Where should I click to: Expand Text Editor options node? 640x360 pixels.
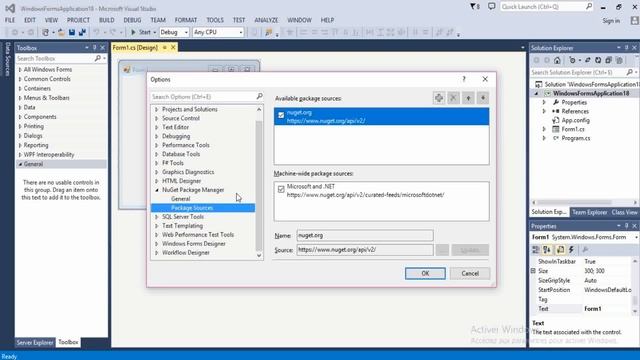tap(156, 127)
